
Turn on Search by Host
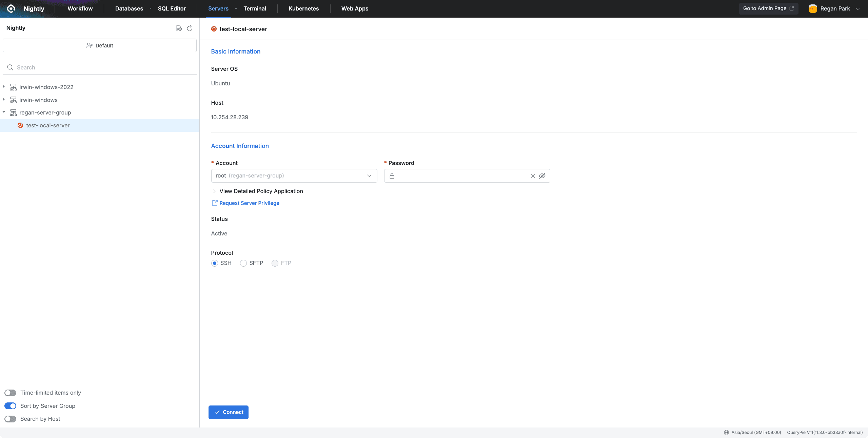pos(10,419)
